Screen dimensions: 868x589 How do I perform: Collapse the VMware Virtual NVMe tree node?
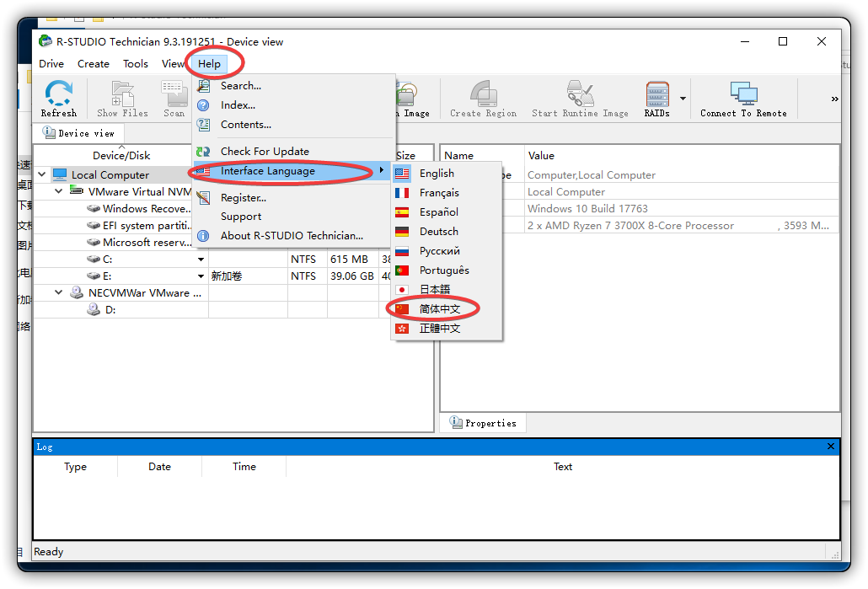57,191
